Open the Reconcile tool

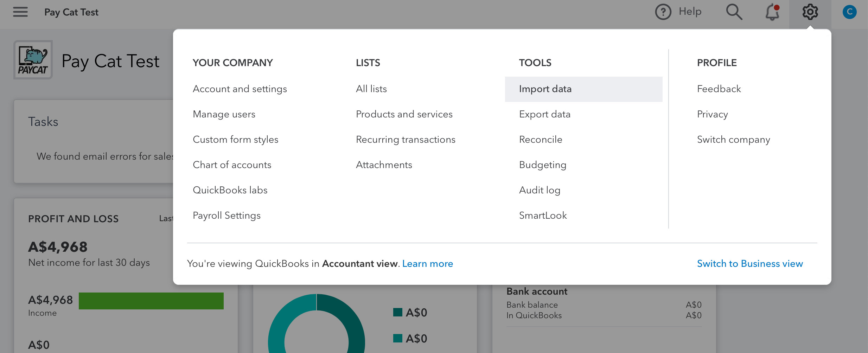click(541, 140)
